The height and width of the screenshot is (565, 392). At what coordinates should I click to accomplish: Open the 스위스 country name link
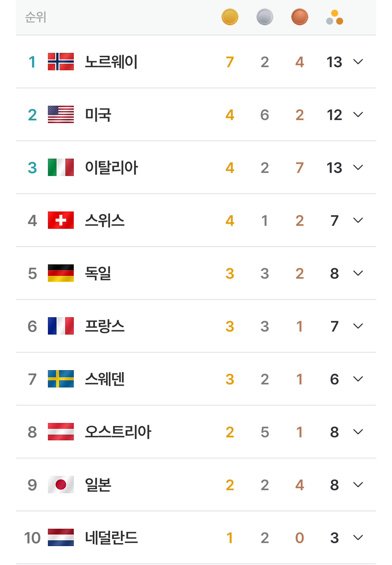[104, 220]
